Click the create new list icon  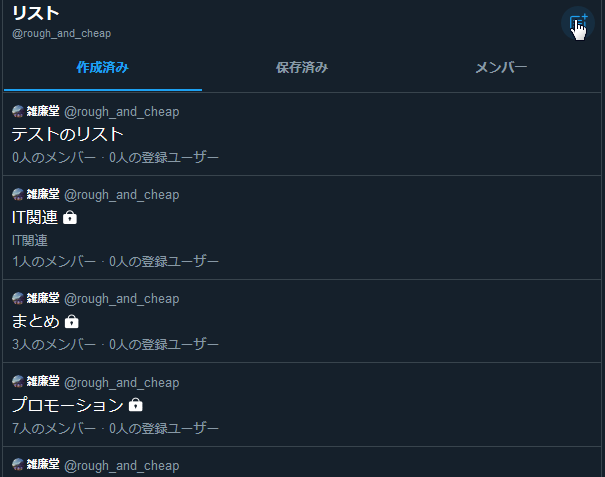pyautogui.click(x=577, y=23)
